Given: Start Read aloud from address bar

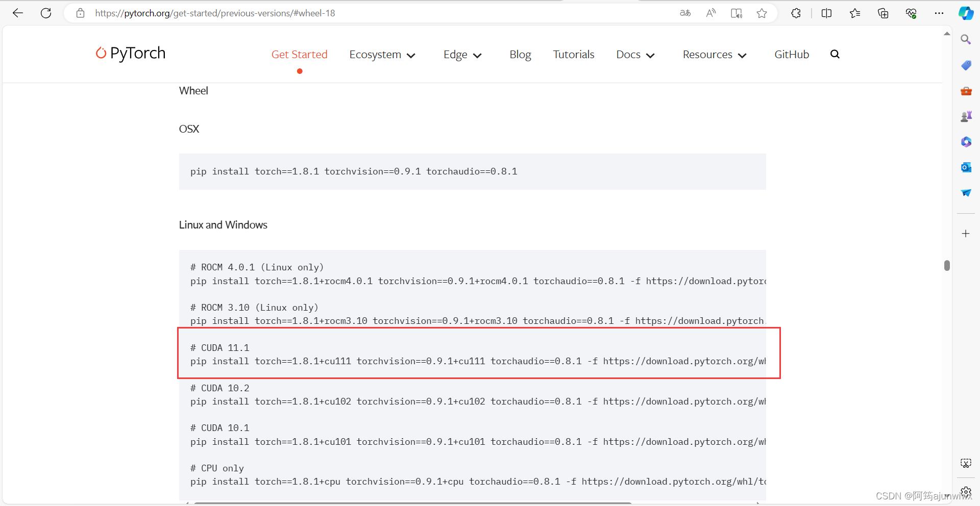Looking at the screenshot, I should coord(710,13).
